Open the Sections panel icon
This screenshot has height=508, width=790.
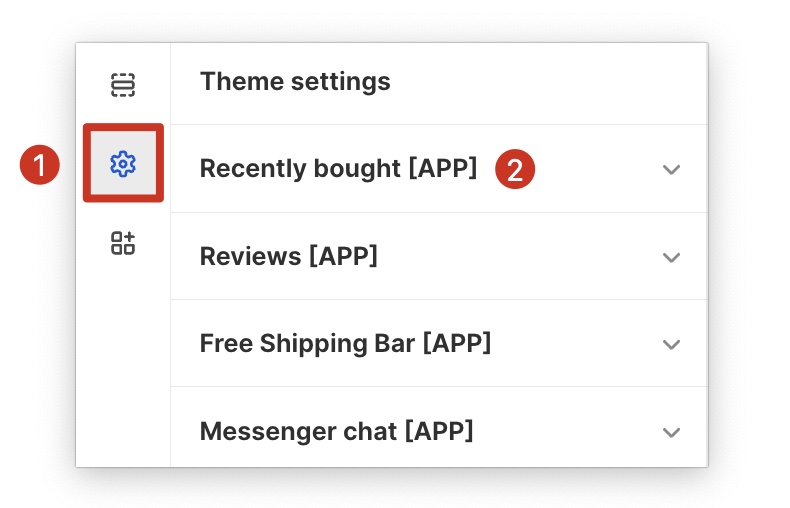click(x=123, y=85)
